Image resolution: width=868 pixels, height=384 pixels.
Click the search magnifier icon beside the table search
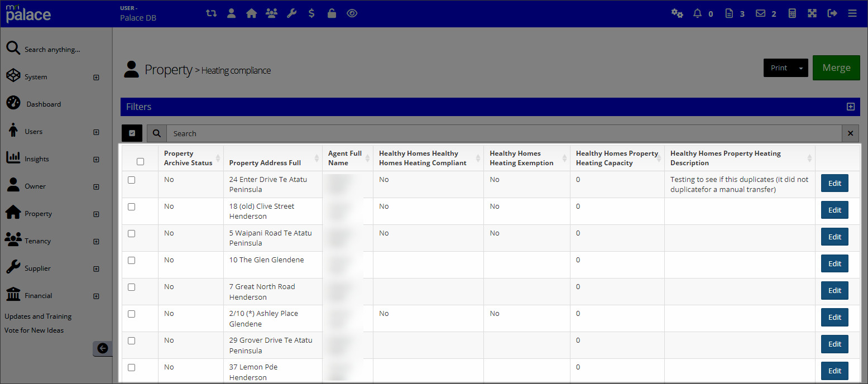[x=157, y=133]
